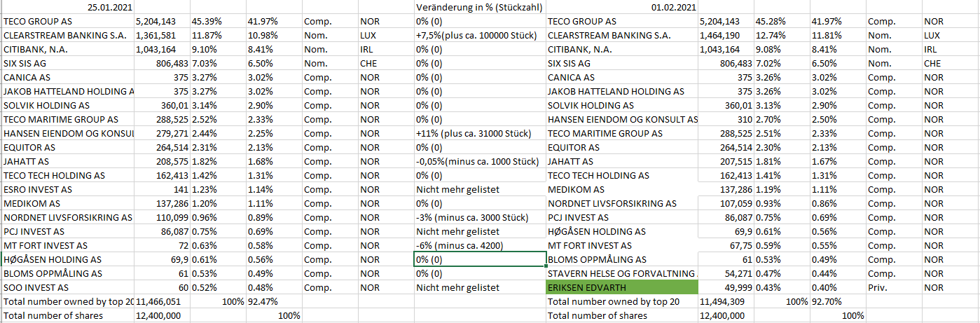Select the 2.44% HANSEN EIENDOM percentage cell
The image size is (980, 323).
click(x=217, y=134)
